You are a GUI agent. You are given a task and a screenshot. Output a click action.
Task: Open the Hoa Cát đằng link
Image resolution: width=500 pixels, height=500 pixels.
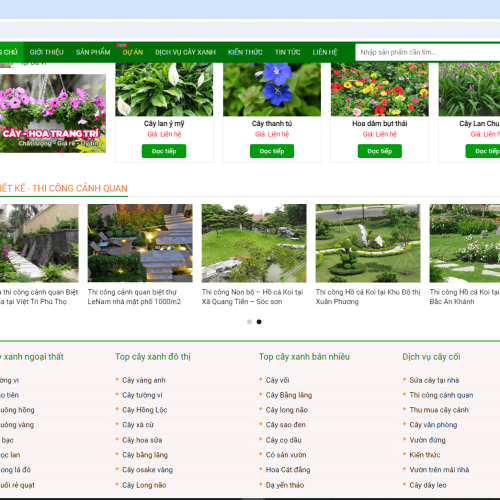(288, 470)
